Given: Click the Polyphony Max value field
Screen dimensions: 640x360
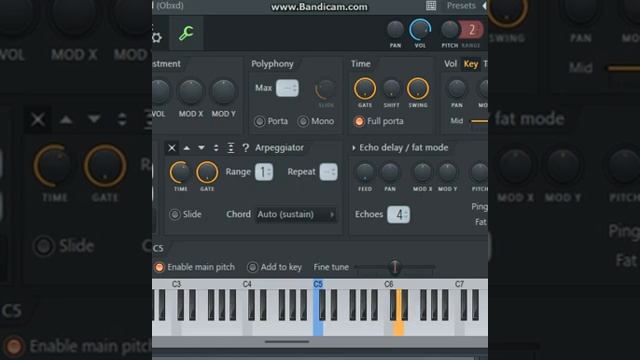Looking at the screenshot, I should (x=287, y=88).
